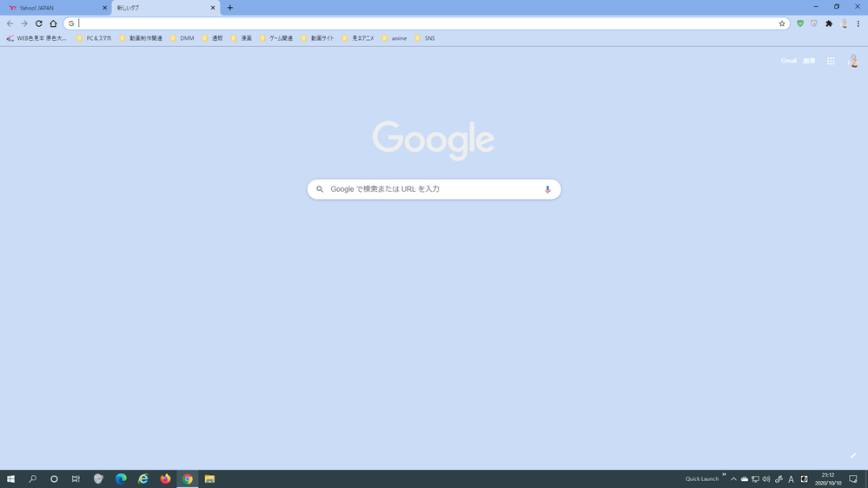868x488 pixels.
Task: Start voice search with the microphone icon
Action: [547, 189]
